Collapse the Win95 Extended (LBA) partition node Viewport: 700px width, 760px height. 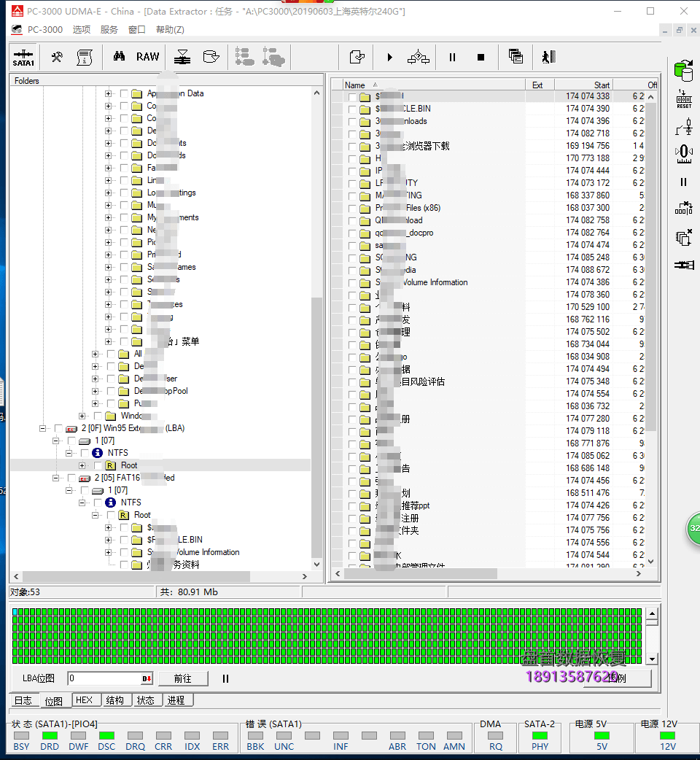(42, 428)
